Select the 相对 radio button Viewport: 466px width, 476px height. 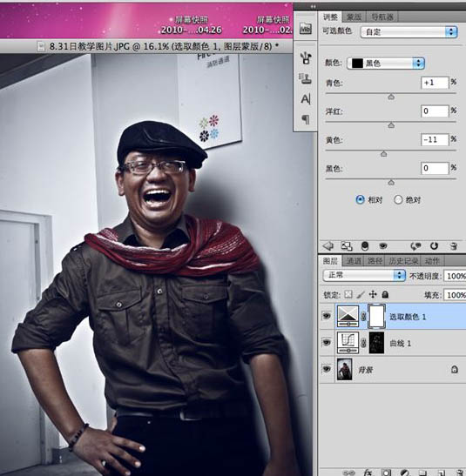pos(360,200)
